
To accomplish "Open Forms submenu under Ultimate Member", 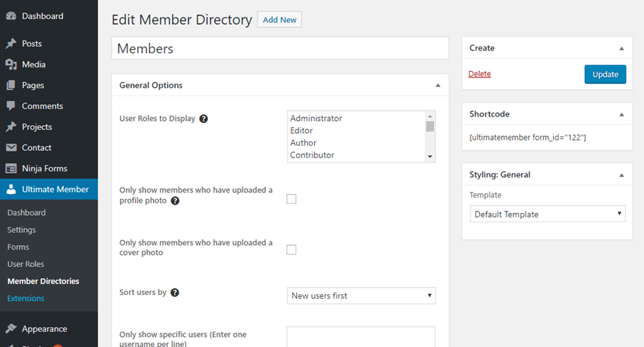I will (18, 247).
